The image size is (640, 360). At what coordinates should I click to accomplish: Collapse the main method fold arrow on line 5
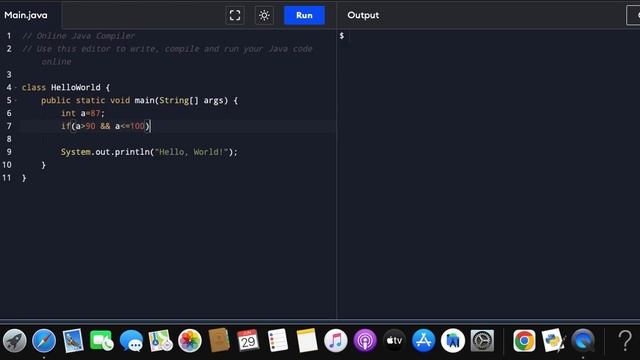[x=16, y=100]
